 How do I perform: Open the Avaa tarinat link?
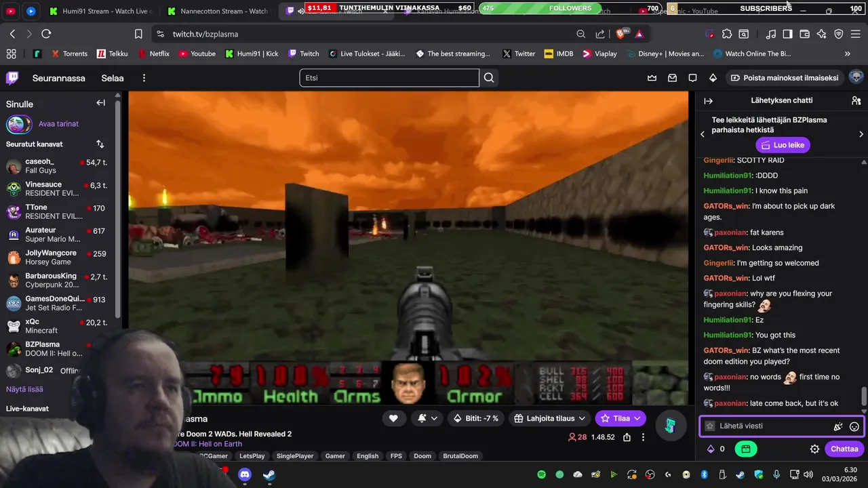pos(58,124)
